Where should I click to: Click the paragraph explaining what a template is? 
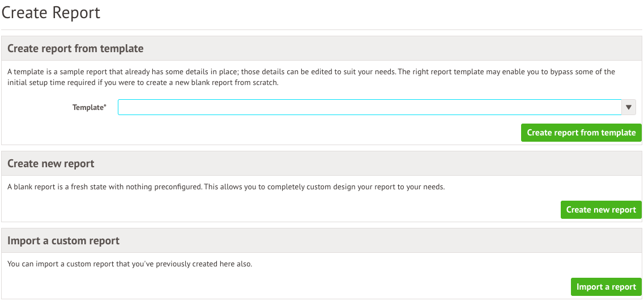coord(310,77)
